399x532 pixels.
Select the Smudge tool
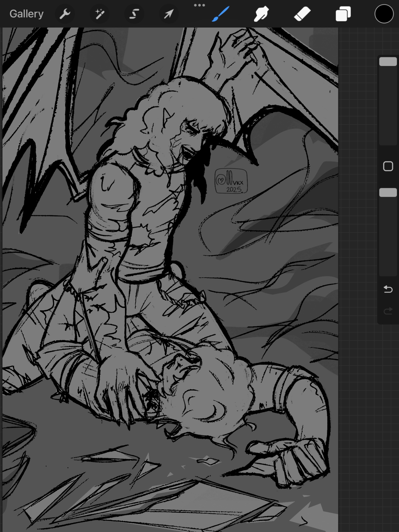click(x=261, y=14)
